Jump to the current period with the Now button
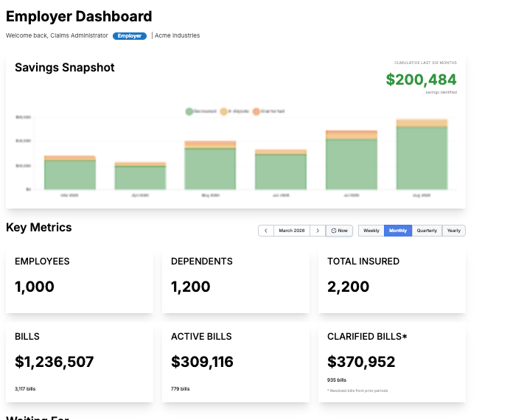Viewport: 524px width, 420px height. (x=339, y=231)
